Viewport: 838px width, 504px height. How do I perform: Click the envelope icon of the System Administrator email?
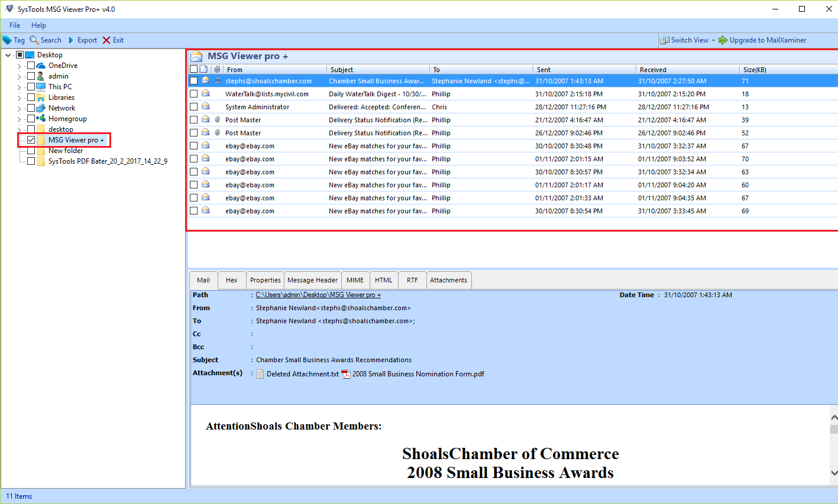(205, 106)
